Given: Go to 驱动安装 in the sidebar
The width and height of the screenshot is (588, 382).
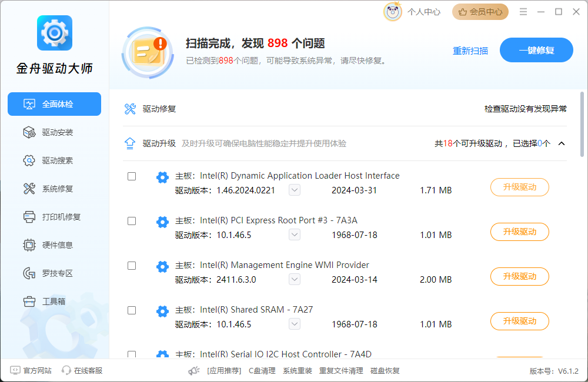Looking at the screenshot, I should coord(54,132).
